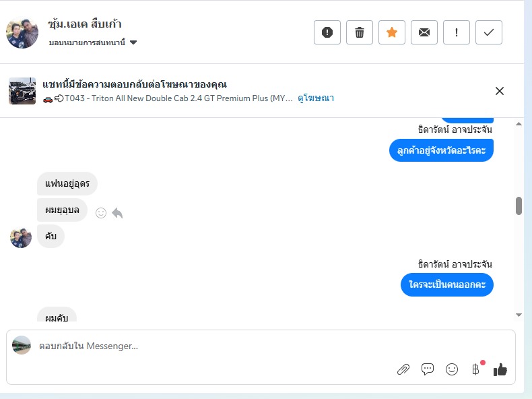Attach a file with paperclip icon
This screenshot has width=532, height=399.
[x=403, y=369]
